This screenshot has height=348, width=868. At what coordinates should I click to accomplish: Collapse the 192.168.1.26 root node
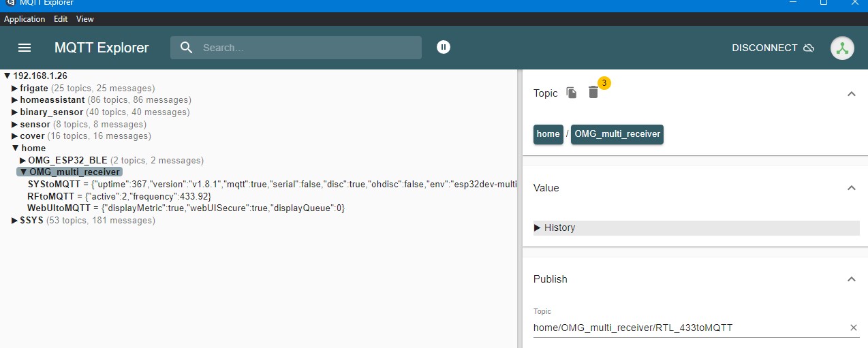pos(7,76)
